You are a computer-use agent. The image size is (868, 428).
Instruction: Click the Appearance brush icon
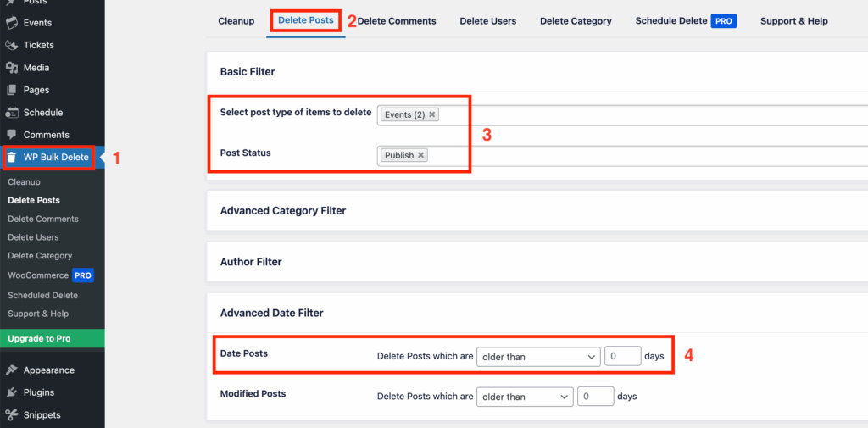coord(12,370)
